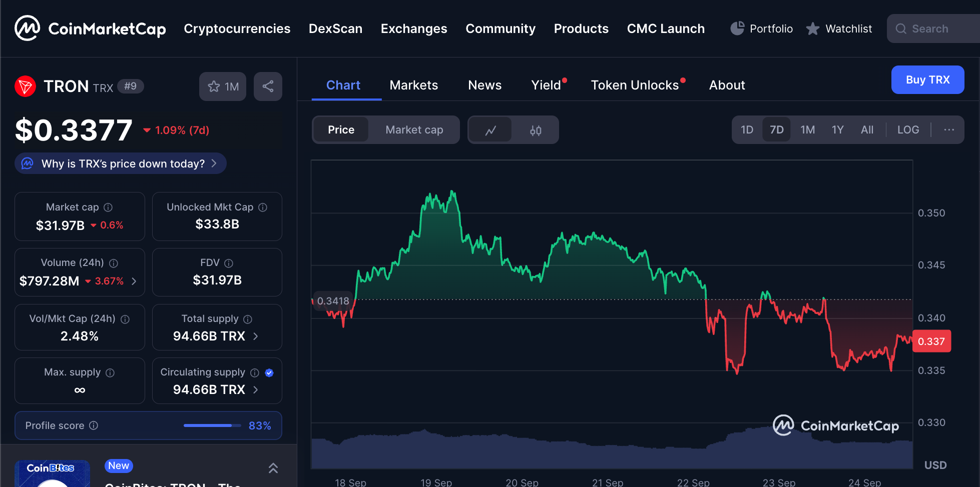
Task: Expand the Total supply details chevron
Action: tap(256, 336)
